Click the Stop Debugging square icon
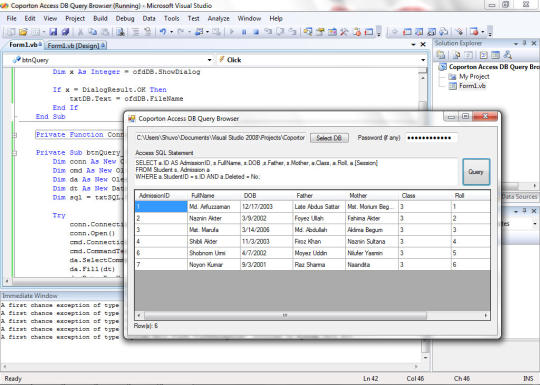The width and height of the screenshot is (540, 385). 256,32
